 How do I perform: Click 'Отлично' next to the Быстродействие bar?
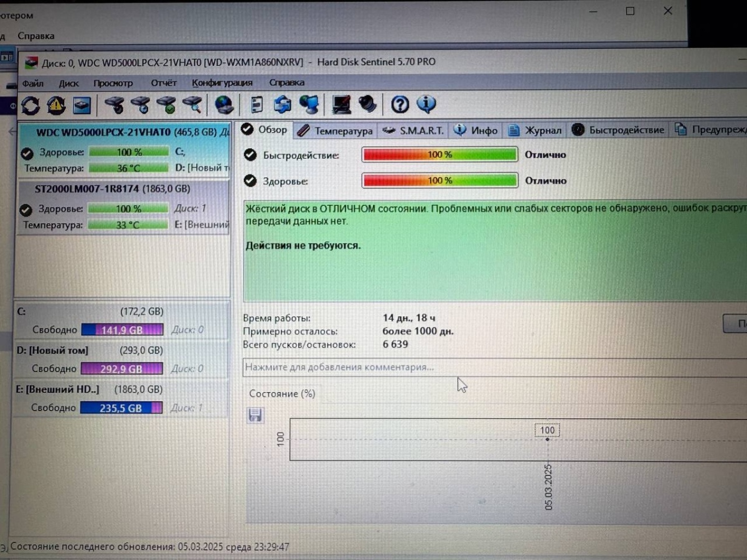pyautogui.click(x=545, y=154)
